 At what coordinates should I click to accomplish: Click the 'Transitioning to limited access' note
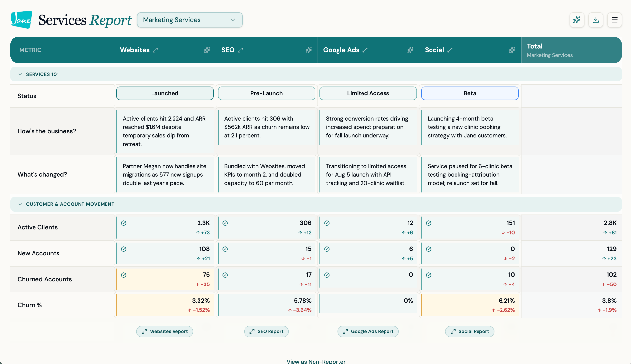[x=366, y=175]
